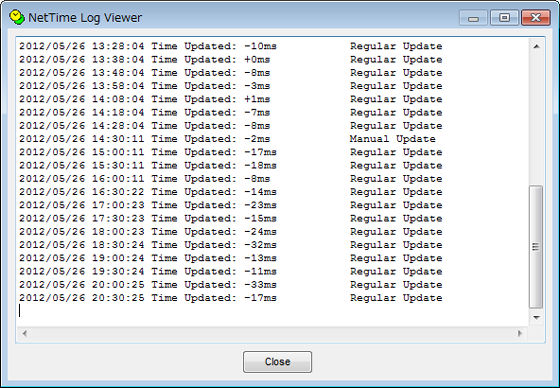Minimize the NetTime Log Viewer window

point(473,18)
